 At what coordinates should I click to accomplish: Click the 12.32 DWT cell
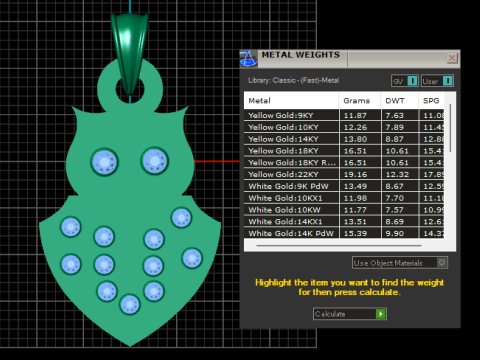(x=400, y=174)
